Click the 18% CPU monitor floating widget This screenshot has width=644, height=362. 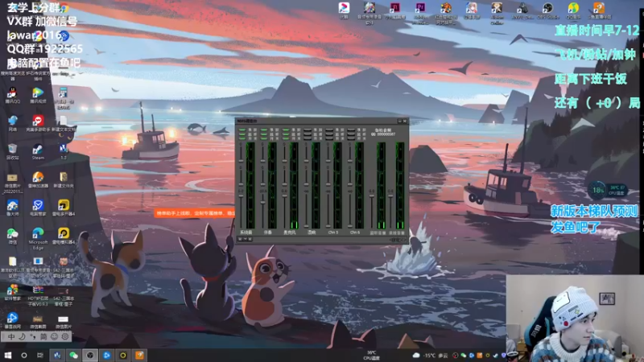[x=607, y=190]
